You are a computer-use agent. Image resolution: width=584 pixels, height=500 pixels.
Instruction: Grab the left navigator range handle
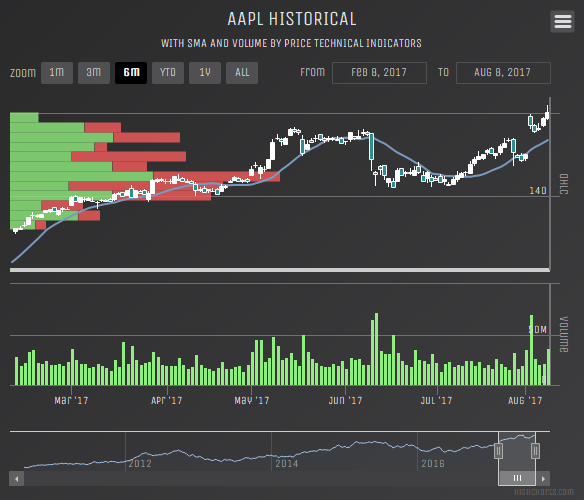tap(498, 451)
